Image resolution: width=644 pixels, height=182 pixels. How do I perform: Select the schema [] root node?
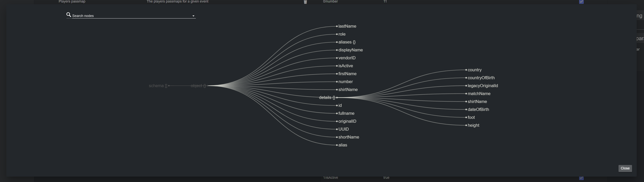[169, 86]
